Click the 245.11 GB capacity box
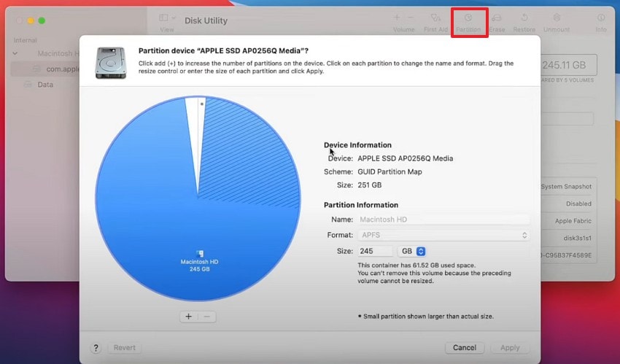The width and height of the screenshot is (620, 364). tap(568, 65)
